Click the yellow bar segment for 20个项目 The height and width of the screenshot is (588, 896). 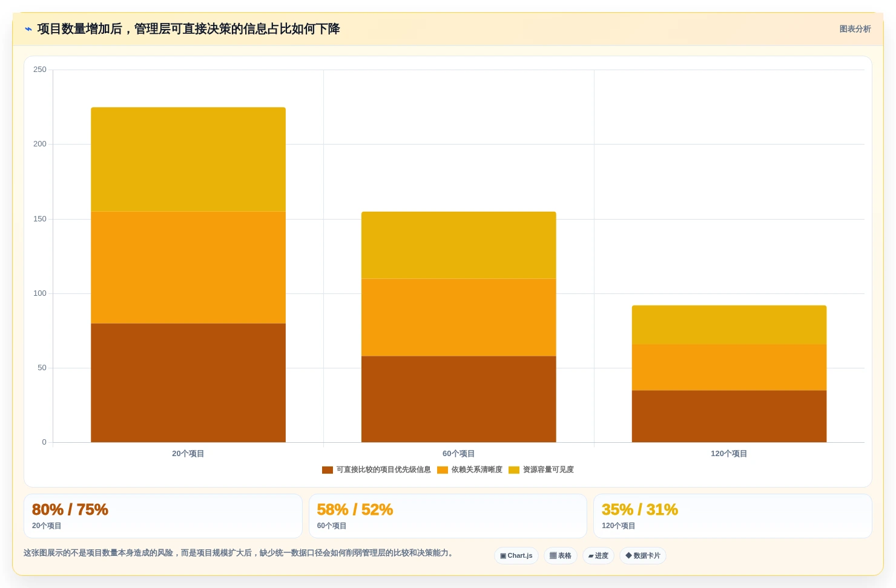pyautogui.click(x=188, y=160)
